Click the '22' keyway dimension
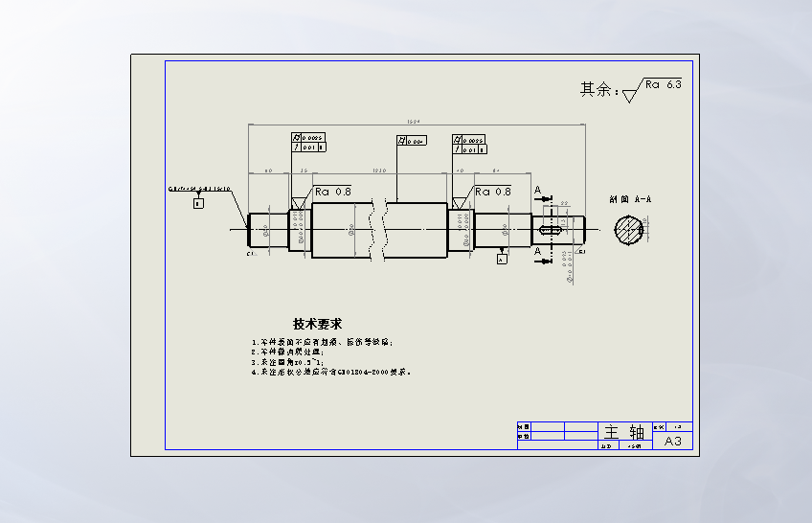Screen dimensions: 812x523 click(564, 203)
